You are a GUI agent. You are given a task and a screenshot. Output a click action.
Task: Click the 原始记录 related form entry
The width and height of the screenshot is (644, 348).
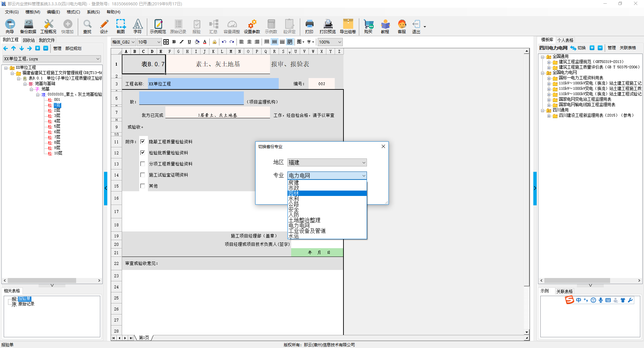coord(26,304)
